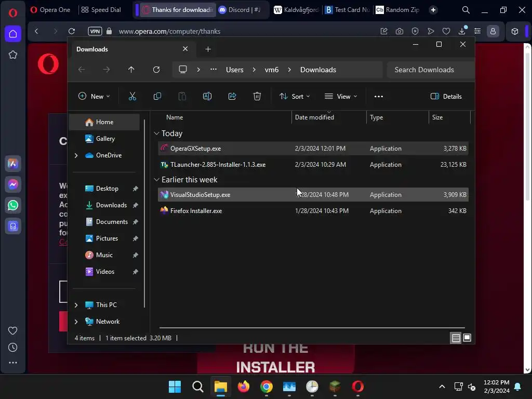The height and width of the screenshot is (399, 532).
Task: Open the music player icon in Opera sidebar
Action: 13,227
